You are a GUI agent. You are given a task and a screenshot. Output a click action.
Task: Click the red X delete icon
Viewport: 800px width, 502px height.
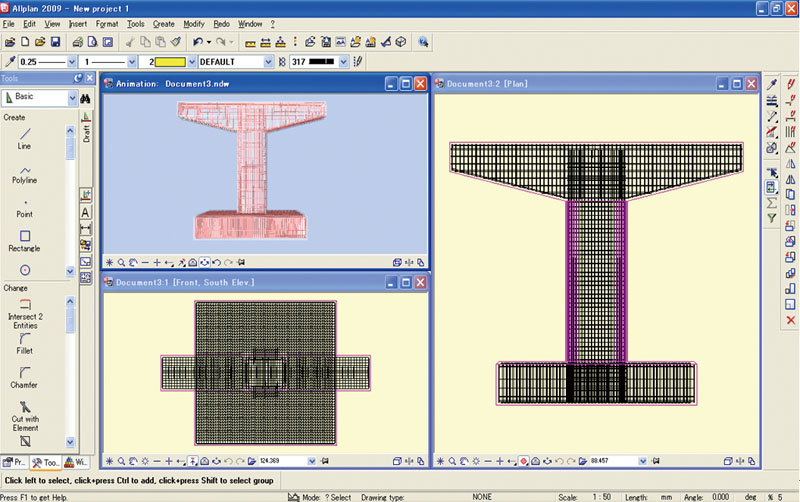tap(791, 320)
